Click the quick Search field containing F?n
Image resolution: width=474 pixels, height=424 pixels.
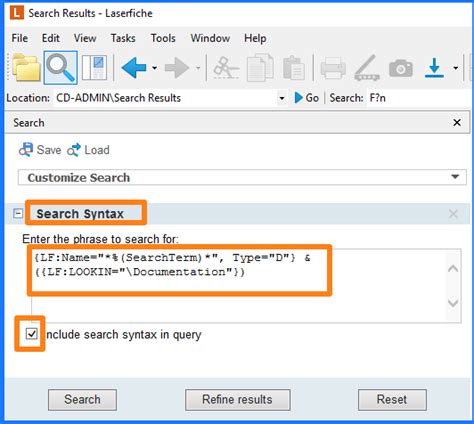pyautogui.click(x=418, y=98)
